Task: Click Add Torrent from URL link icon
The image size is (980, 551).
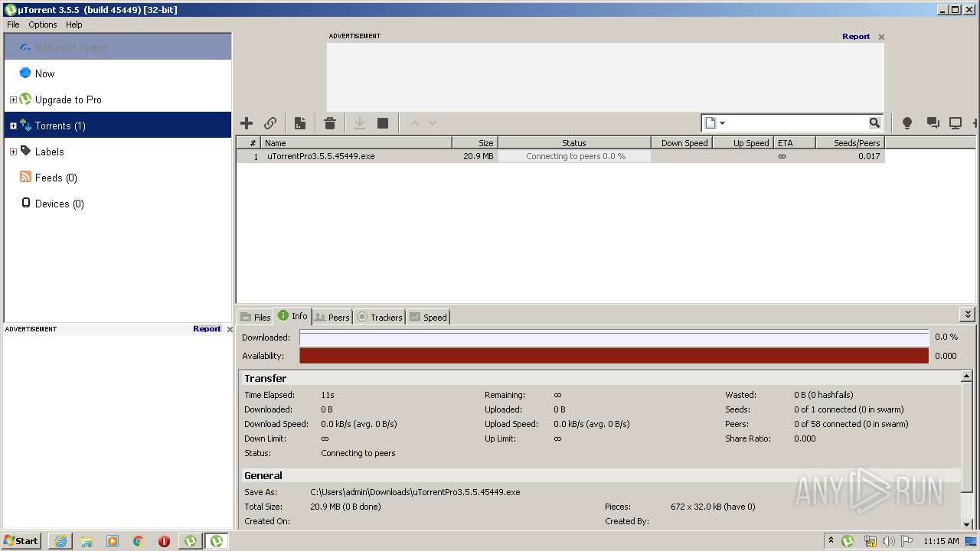Action: click(270, 123)
